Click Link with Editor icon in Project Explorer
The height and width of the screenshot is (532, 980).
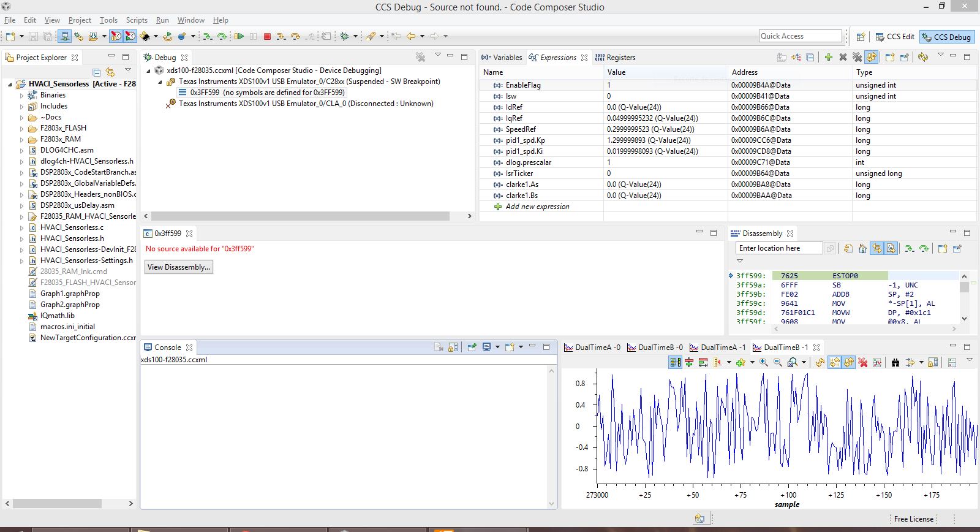tap(110, 72)
